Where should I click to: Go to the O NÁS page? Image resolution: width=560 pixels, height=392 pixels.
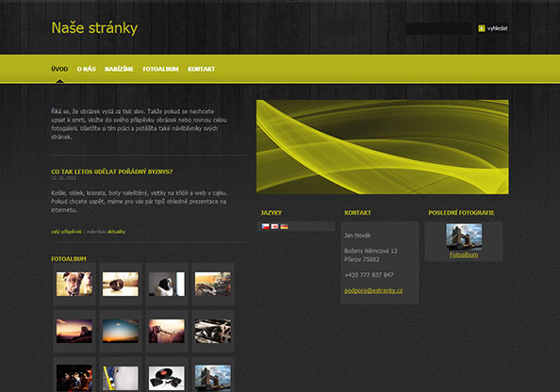point(87,69)
